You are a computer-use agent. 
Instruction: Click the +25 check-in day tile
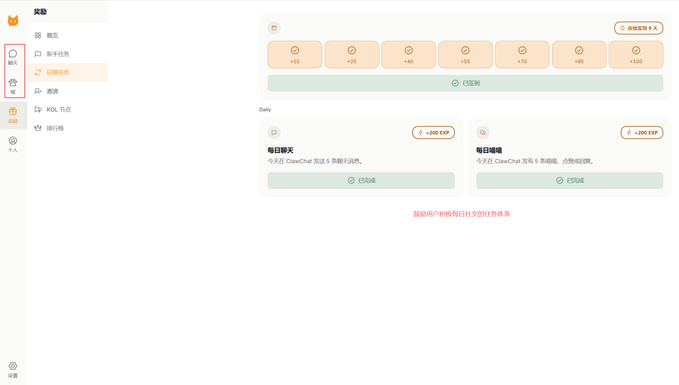(x=352, y=55)
